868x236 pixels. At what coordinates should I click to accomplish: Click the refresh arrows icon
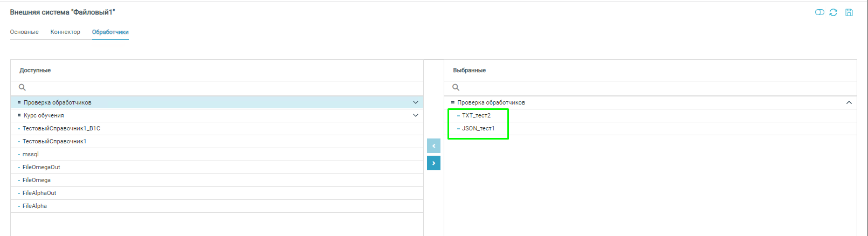833,12
